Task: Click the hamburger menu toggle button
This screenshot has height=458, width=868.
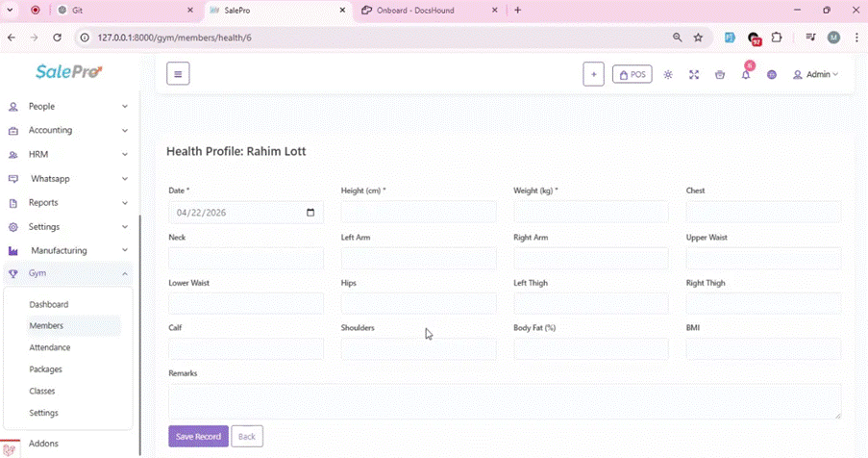Action: point(178,74)
